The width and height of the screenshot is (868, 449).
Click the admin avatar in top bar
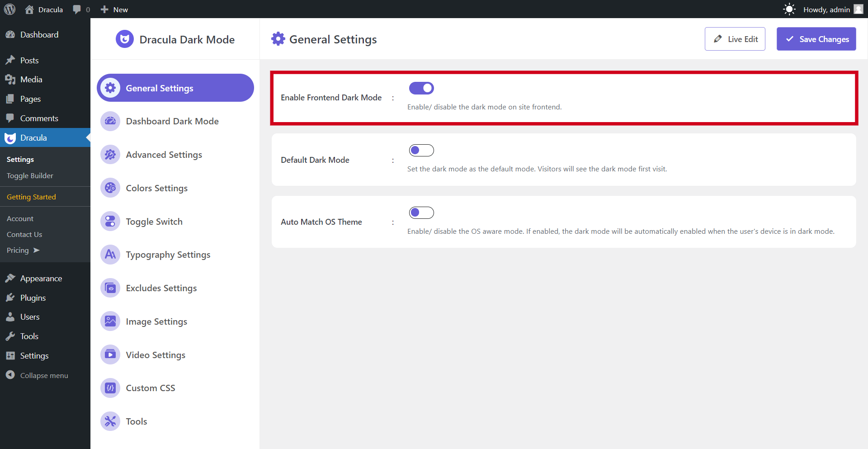click(x=858, y=9)
